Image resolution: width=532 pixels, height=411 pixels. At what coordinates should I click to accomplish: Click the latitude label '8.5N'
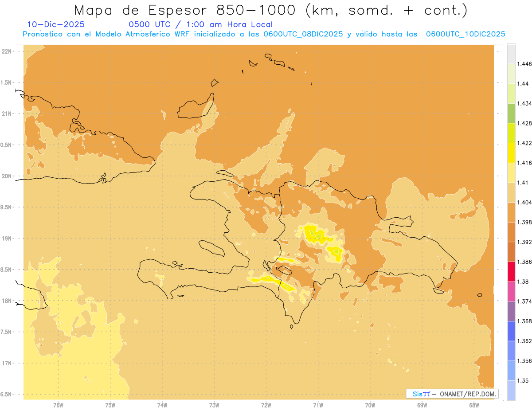(7, 270)
